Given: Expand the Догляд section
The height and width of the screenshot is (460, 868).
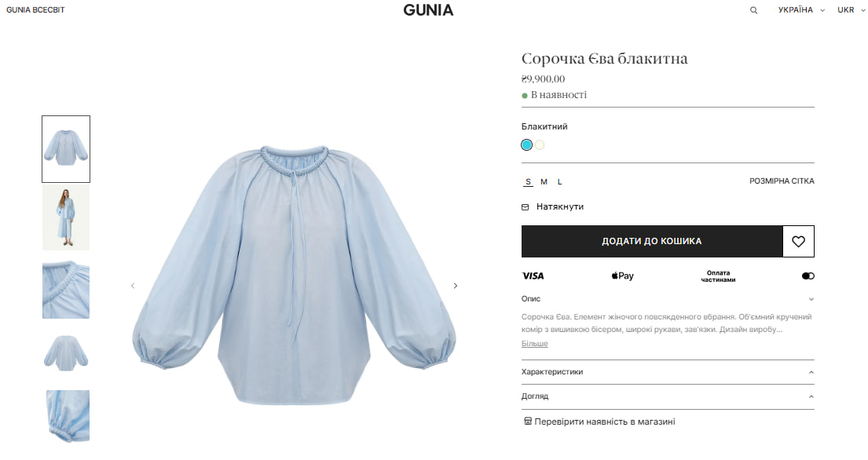Looking at the screenshot, I should 668,396.
